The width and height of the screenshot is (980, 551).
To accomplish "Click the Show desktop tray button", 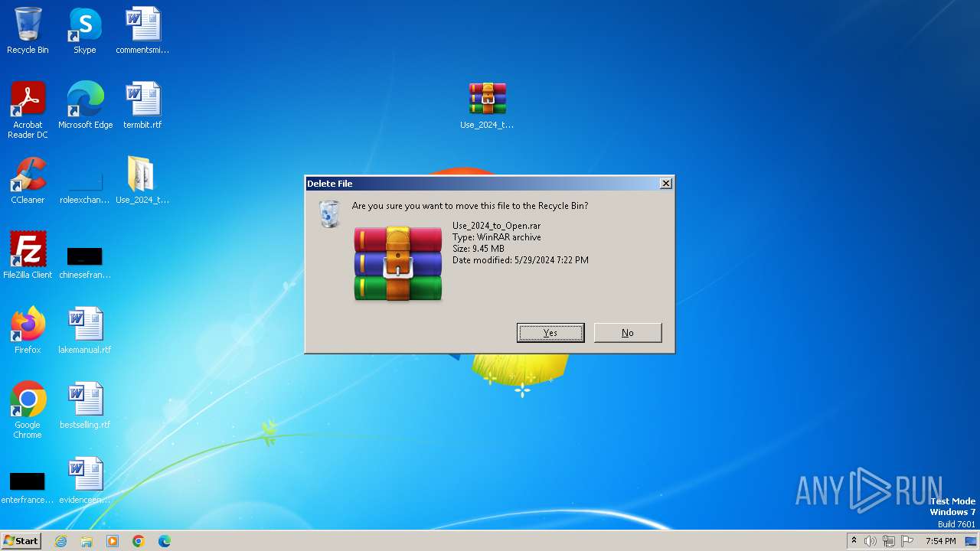I will click(972, 541).
